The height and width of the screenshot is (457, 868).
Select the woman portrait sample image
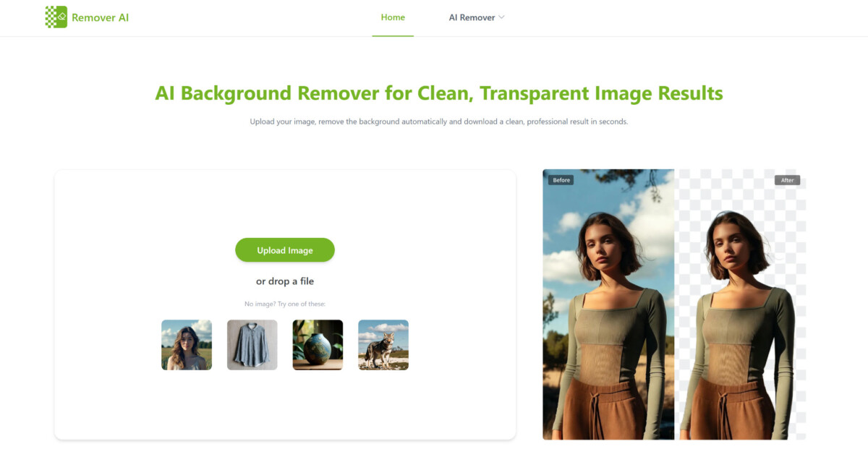187,345
